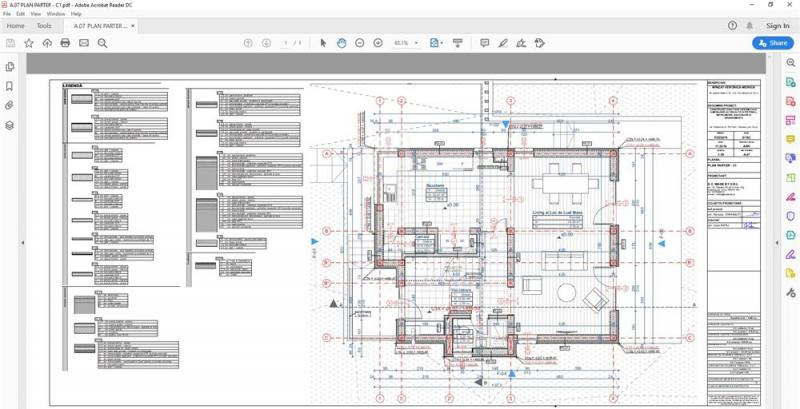The width and height of the screenshot is (800, 409).
Task: Click the zoom in plus button
Action: point(378,43)
